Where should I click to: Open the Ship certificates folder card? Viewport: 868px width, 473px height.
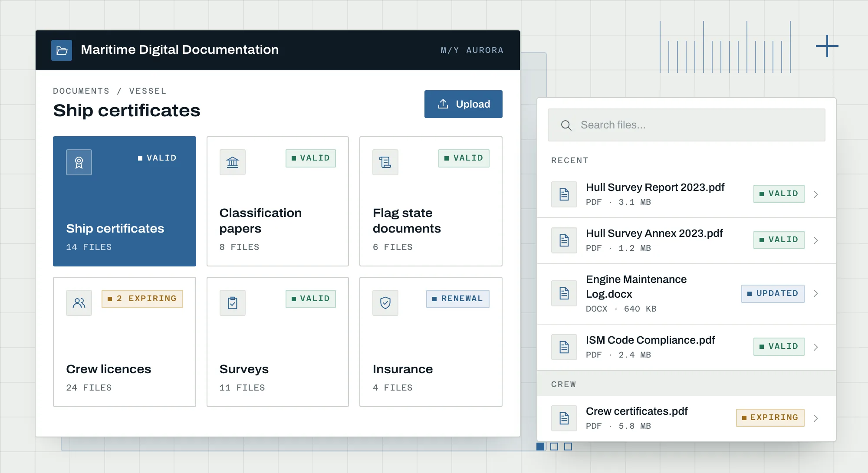tap(125, 201)
